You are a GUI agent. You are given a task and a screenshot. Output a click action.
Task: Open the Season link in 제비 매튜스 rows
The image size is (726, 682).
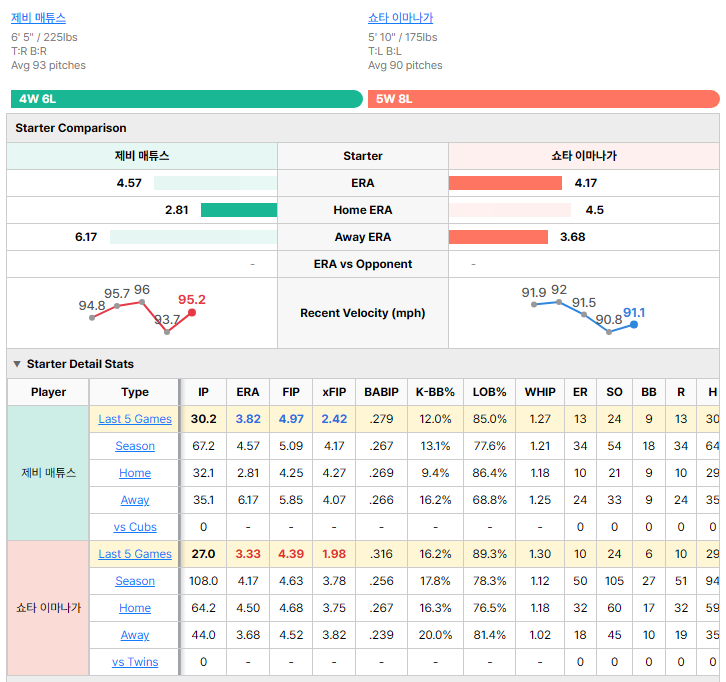pyautogui.click(x=135, y=446)
